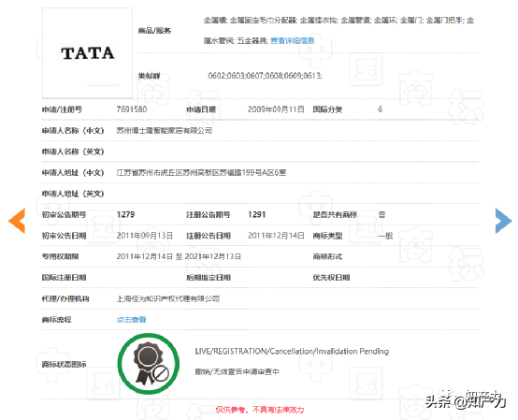Open the 点击查看 trademark process link
This screenshot has height=420, width=518.
tap(131, 320)
